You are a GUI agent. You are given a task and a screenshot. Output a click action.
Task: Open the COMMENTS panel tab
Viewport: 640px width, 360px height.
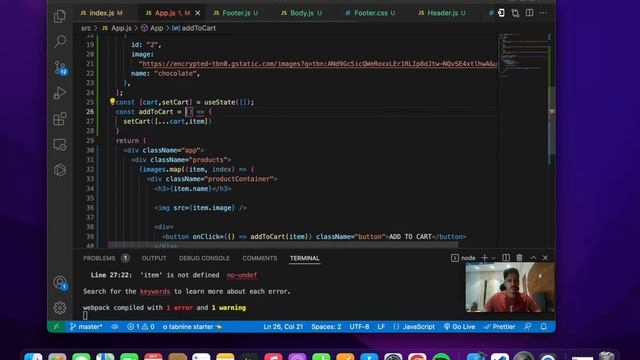(260, 258)
